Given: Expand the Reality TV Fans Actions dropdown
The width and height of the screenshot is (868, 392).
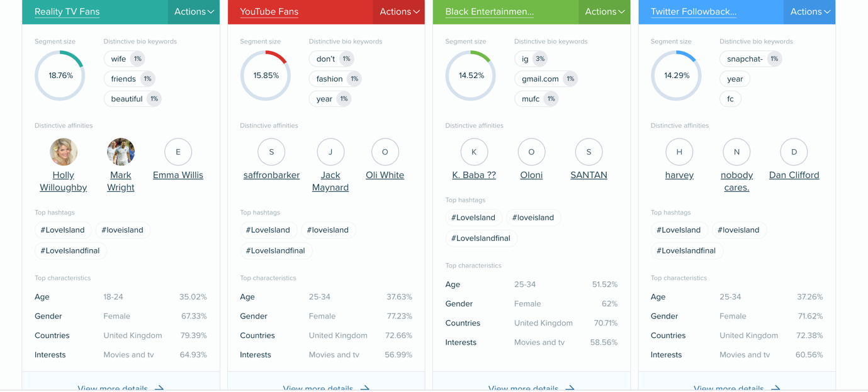Looking at the screenshot, I should click(x=194, y=12).
